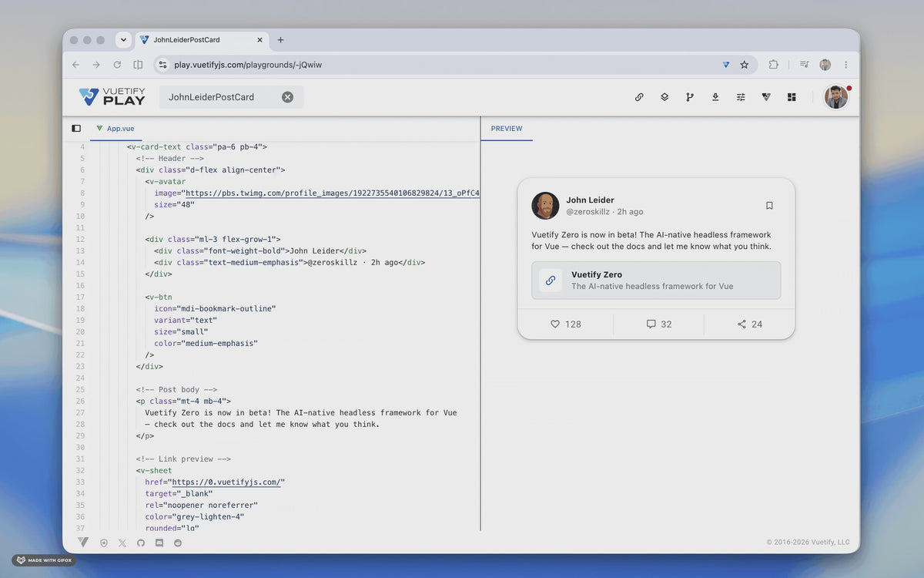
Task: Open the Vuetify Zero link preview
Action: tap(656, 281)
